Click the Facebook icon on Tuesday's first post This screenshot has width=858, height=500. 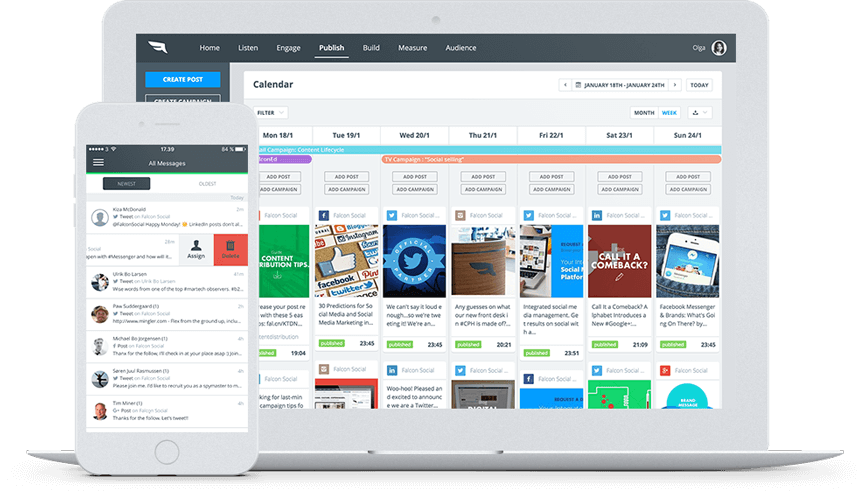(x=323, y=216)
